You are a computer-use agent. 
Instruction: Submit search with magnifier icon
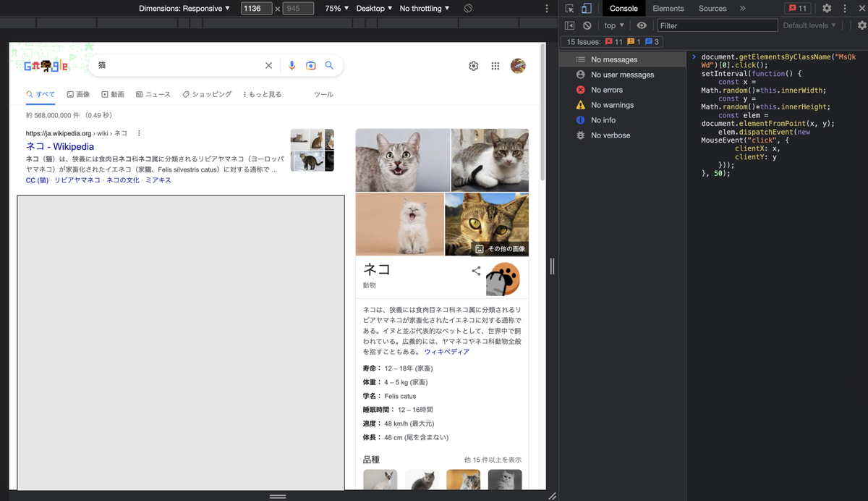329,65
